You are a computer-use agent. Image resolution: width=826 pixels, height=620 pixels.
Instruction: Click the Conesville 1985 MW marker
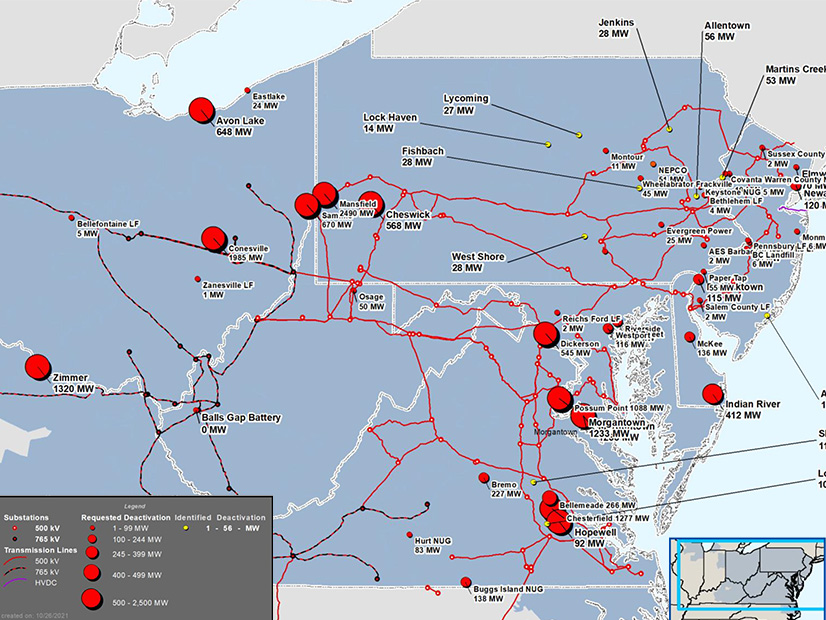(x=213, y=238)
